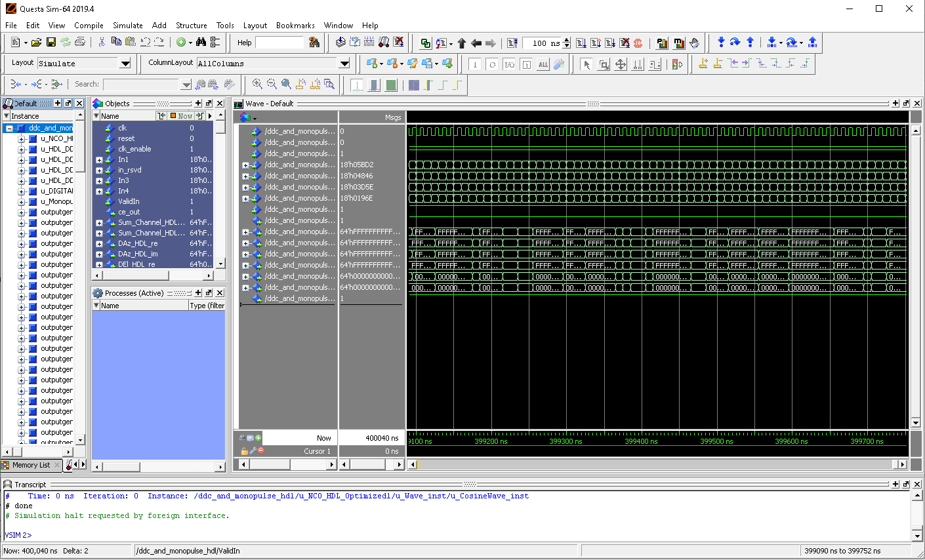
Task: Toggle the lock icon on Cursor 1
Action: pyautogui.click(x=244, y=451)
